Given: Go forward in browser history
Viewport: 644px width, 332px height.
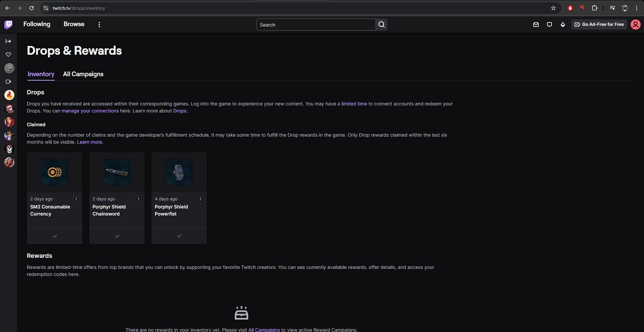Looking at the screenshot, I should coord(19,8).
